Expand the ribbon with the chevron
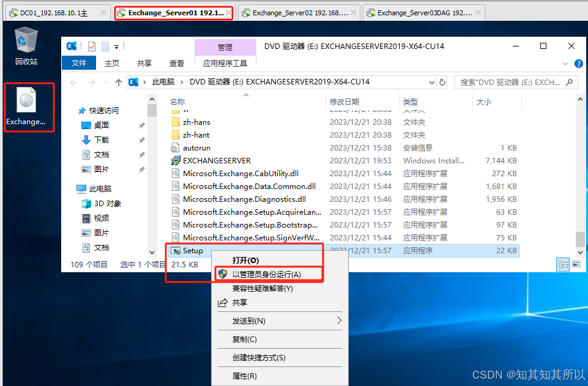This screenshot has width=588, height=386. point(565,64)
